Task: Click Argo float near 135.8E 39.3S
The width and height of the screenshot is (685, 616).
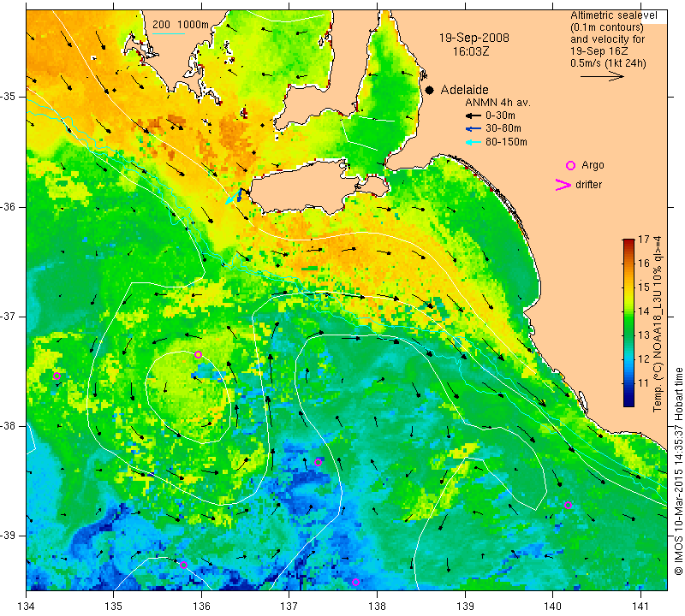Action: (183, 565)
